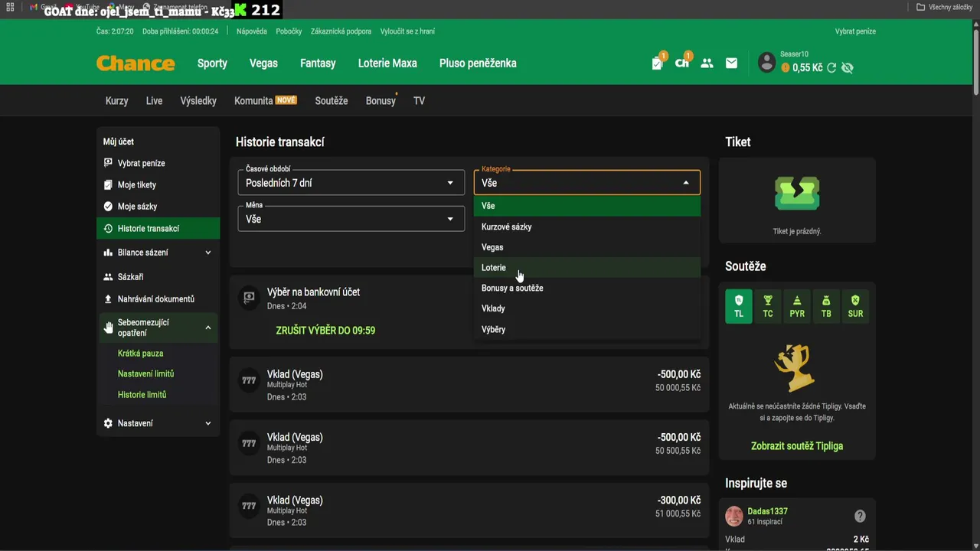
Task: Open Loterie Maxa navigation tab
Action: pyautogui.click(x=387, y=64)
